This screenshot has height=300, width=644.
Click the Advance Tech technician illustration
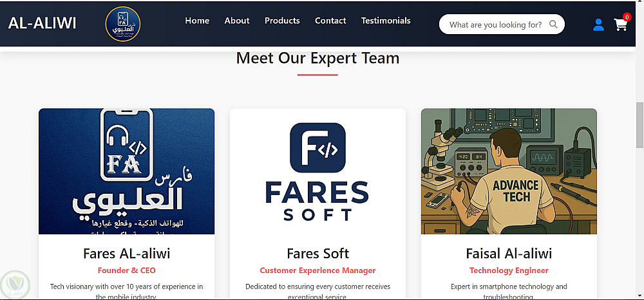[x=509, y=171]
